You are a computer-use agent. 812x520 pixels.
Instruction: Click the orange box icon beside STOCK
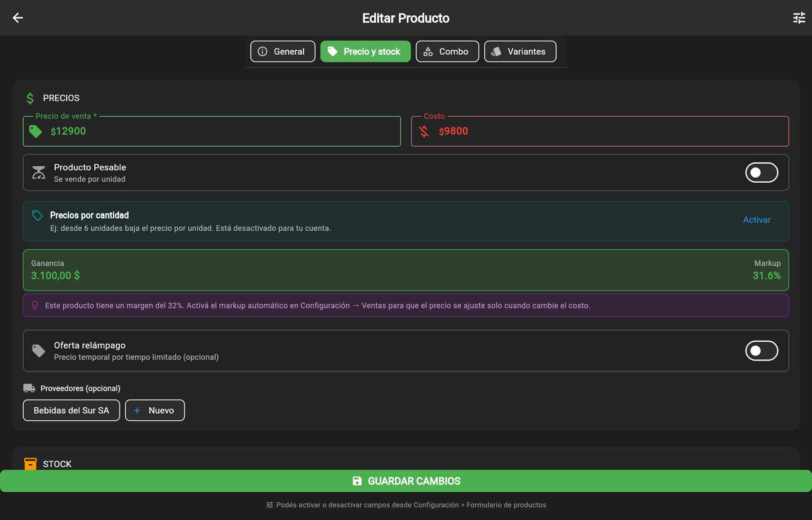click(x=30, y=464)
